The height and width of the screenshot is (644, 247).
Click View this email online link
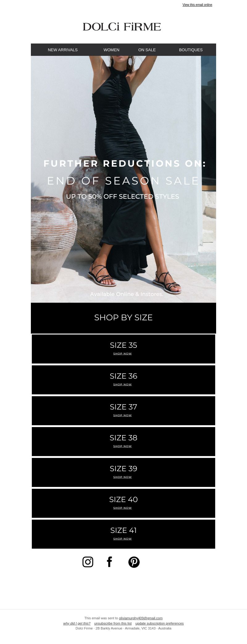197,5
